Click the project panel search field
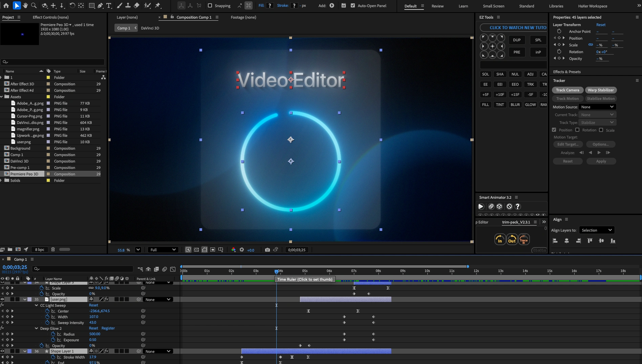This screenshot has width=642, height=364. coord(52,62)
